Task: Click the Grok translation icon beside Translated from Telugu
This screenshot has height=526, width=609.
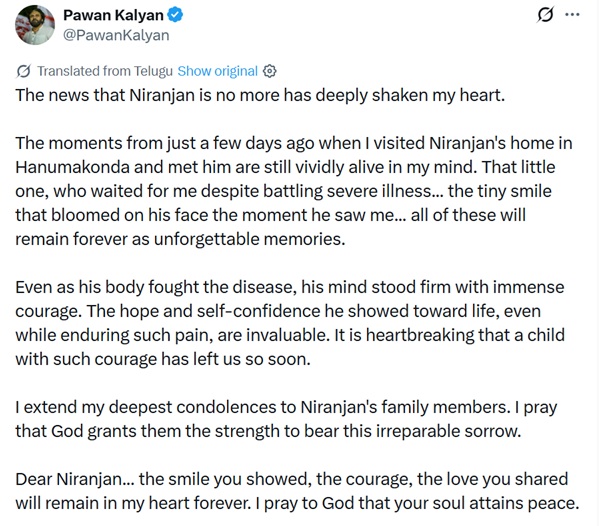Action: point(24,71)
